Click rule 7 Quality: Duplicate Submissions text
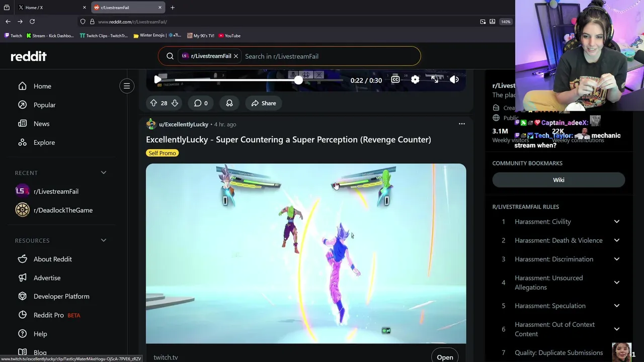 (558, 352)
